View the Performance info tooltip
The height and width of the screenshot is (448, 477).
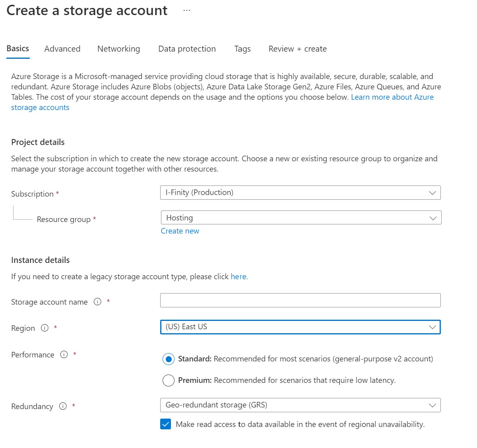pos(64,355)
